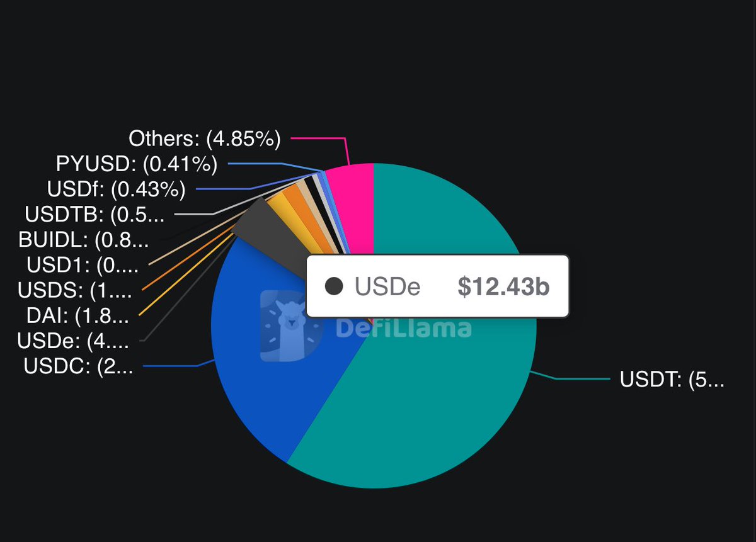Click the USDf (0.43%) label
The image size is (756, 542).
pyautogui.click(x=116, y=189)
